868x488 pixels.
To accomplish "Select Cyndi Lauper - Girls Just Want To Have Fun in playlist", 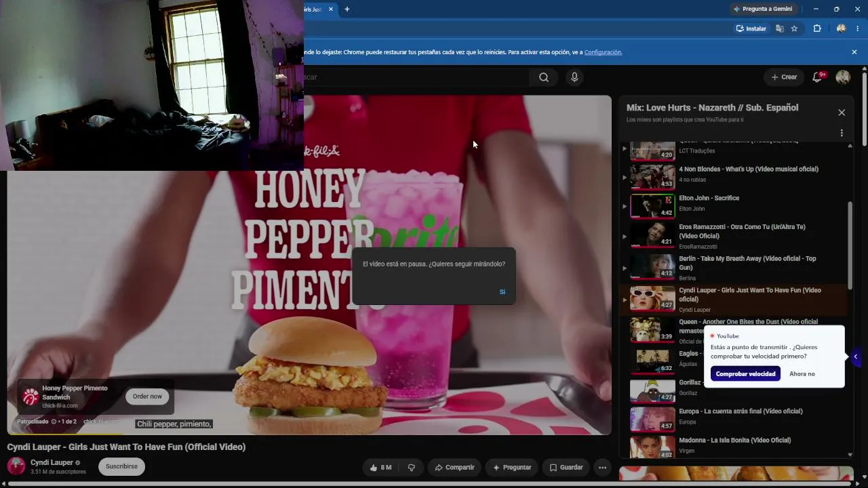I will (x=734, y=299).
